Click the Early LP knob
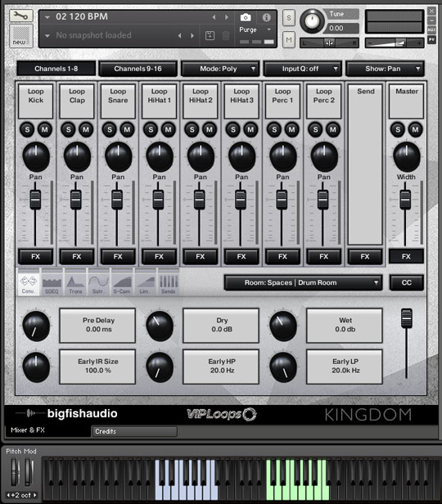Screen dimensions: 442x504 coord(283,367)
